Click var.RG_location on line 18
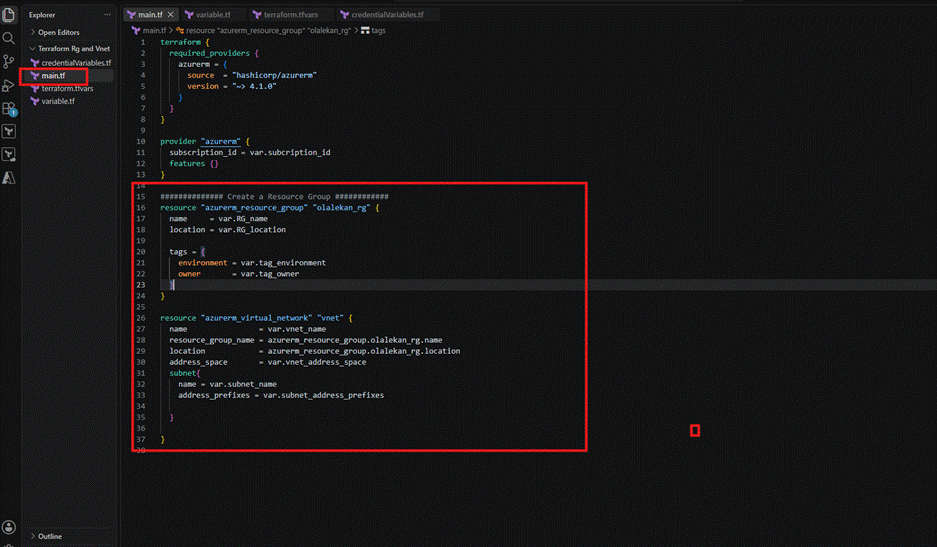Image resolution: width=937 pixels, height=547 pixels. 252,230
